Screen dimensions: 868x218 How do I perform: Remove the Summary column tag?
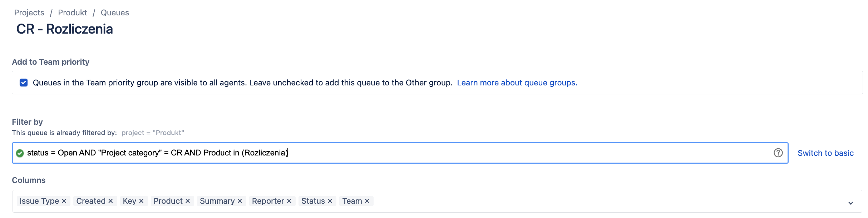coord(240,201)
